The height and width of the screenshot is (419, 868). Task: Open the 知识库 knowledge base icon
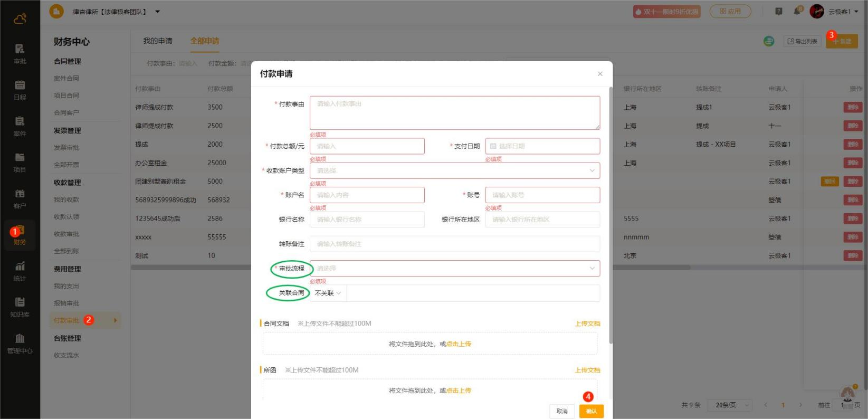click(x=20, y=307)
